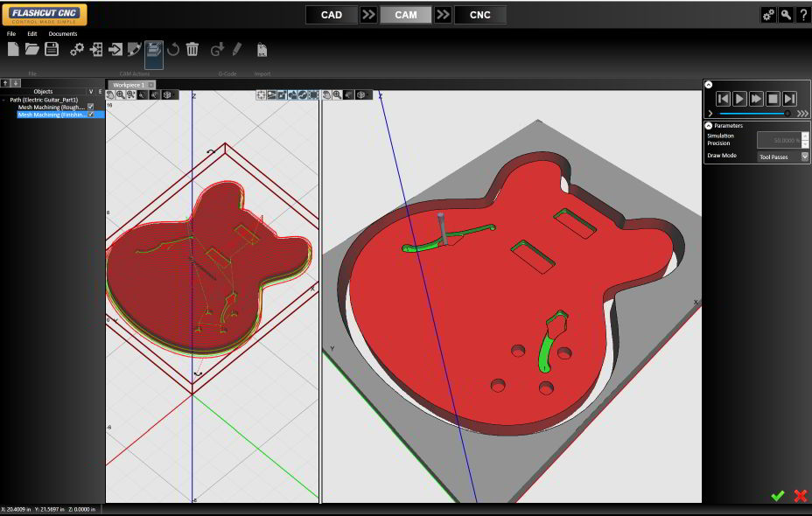This screenshot has width=812, height=516.
Task: Skip the simulation to end
Action: 789,98
